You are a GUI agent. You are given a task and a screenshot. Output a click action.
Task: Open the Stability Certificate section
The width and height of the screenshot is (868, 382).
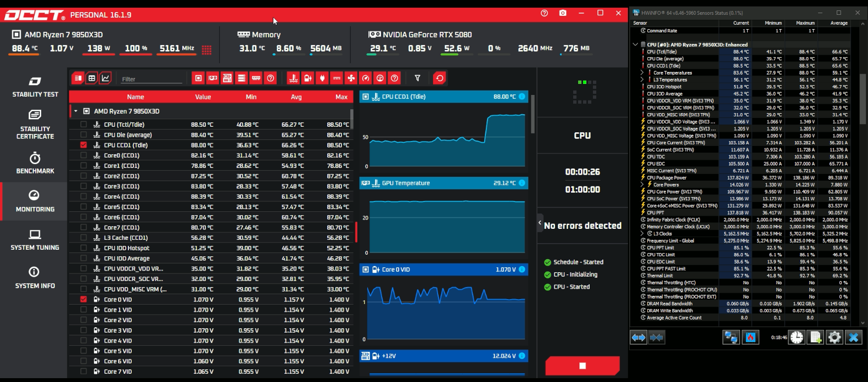(x=35, y=125)
